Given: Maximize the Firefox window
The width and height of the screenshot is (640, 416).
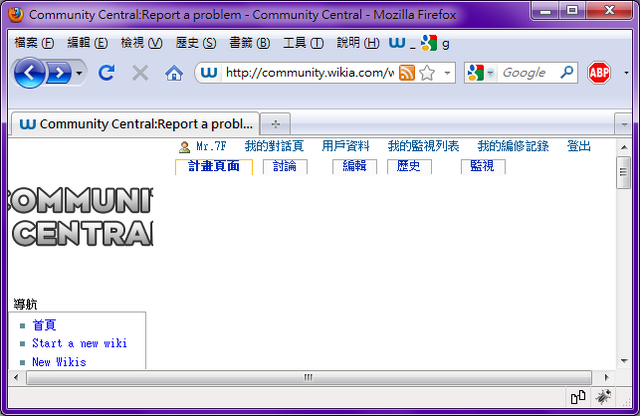Looking at the screenshot, I should tap(572, 11).
